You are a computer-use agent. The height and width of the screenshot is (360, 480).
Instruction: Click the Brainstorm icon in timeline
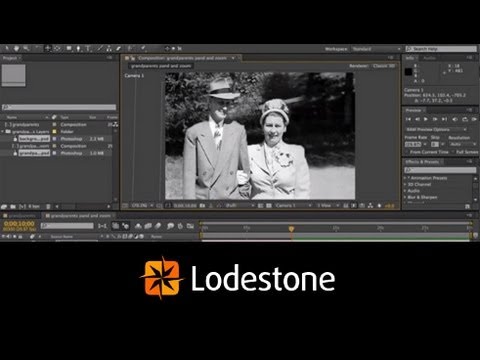pyautogui.click(x=170, y=226)
